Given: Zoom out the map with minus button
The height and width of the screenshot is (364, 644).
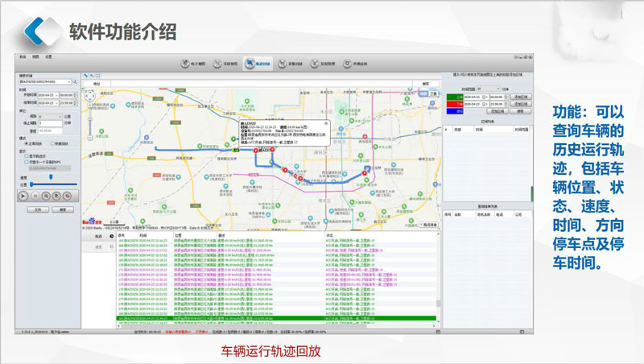Looking at the screenshot, I should tap(90, 138).
